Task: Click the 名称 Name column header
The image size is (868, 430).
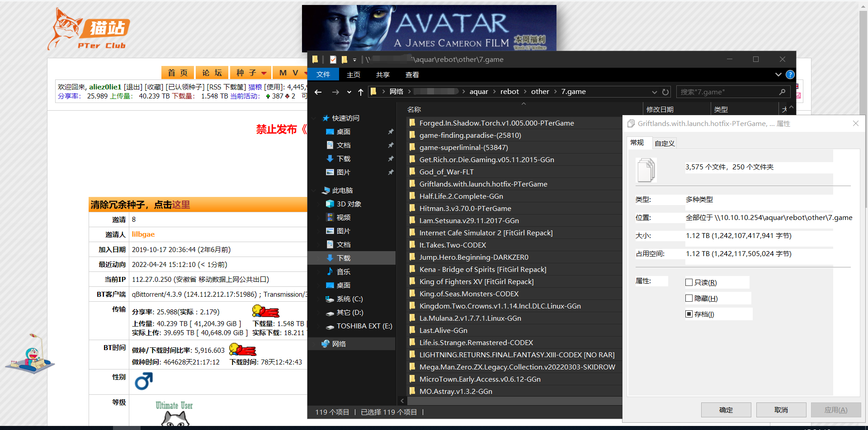Action: (x=414, y=109)
